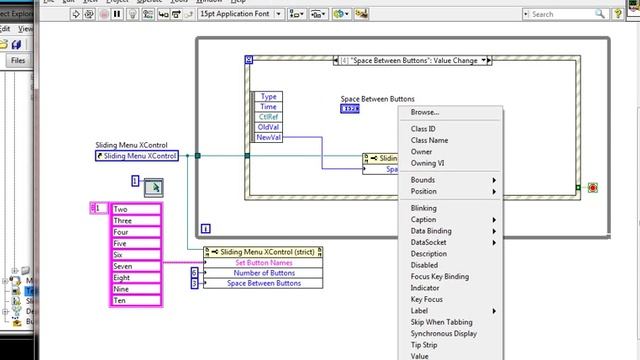Select the array element Ten

pos(136,300)
